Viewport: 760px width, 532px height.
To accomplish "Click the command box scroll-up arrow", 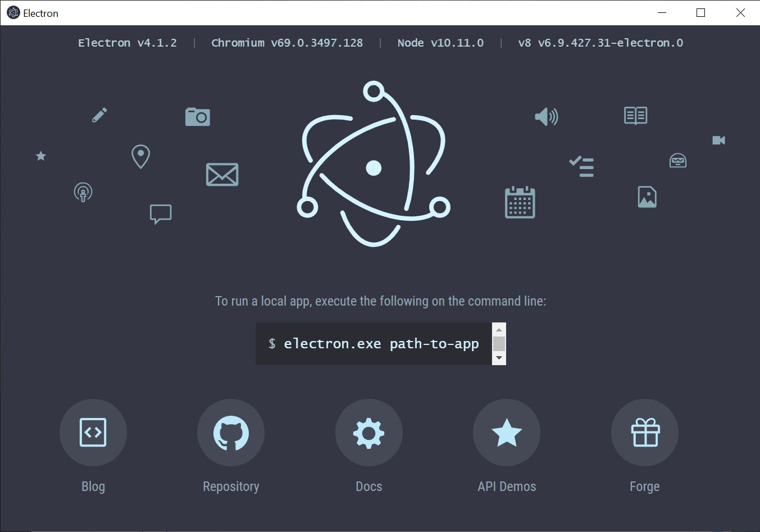I will 499,329.
